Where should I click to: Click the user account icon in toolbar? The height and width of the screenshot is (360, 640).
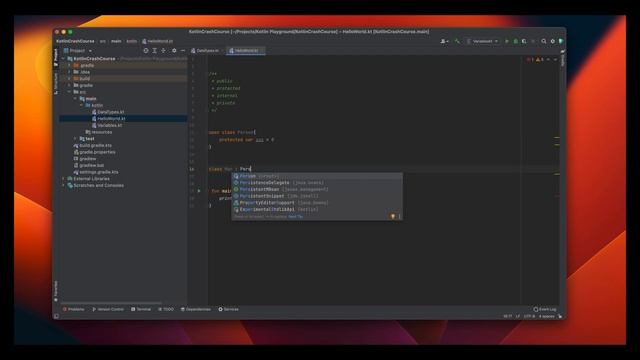click(444, 41)
